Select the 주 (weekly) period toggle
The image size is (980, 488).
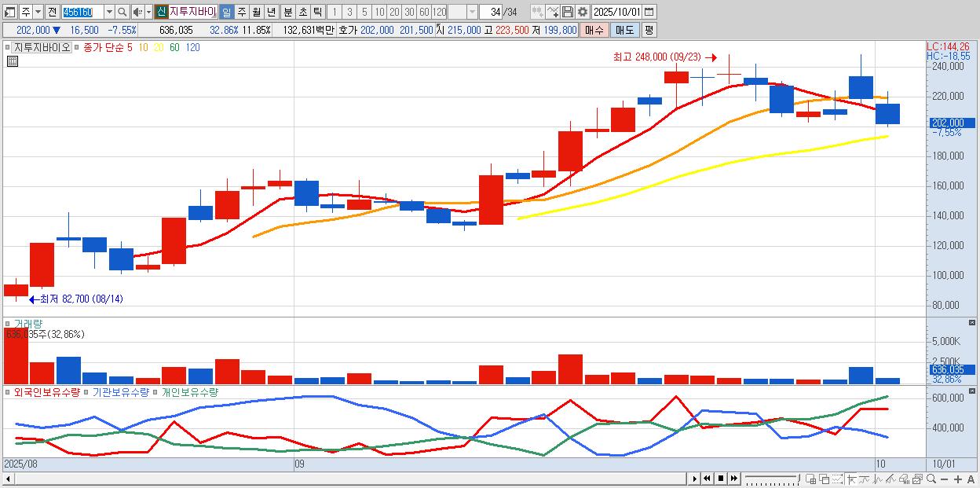(x=241, y=12)
